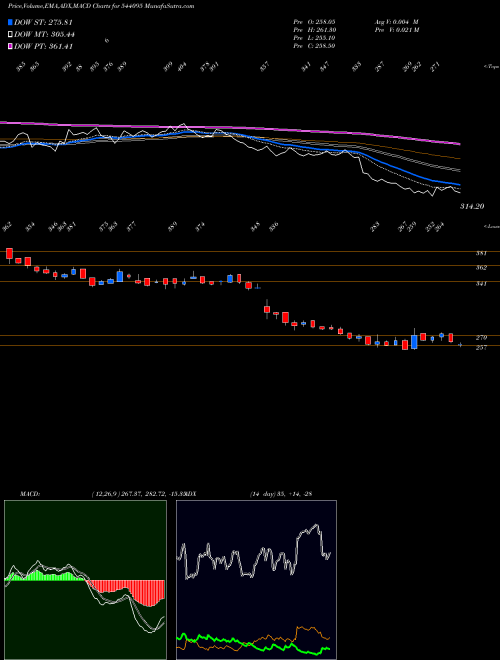Click the MACD: heading label
The image size is (500, 660).
(29, 494)
